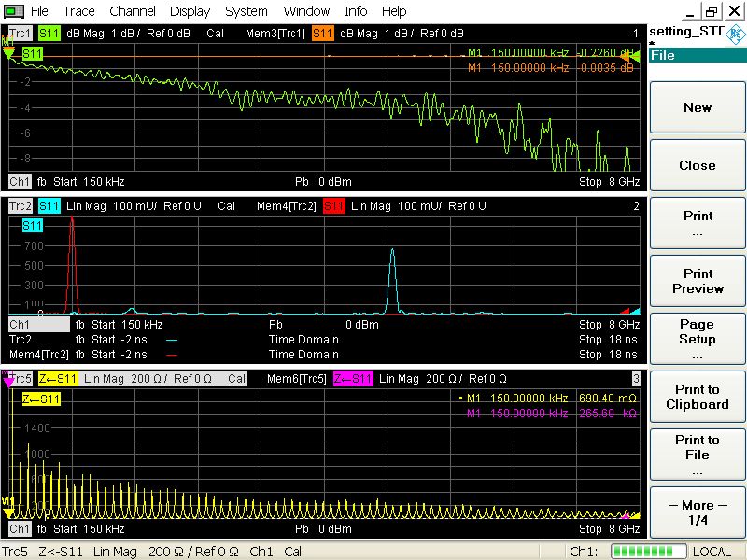Screen dimensions: 747x560
Task: Expand softkeys with the More 1/4 button
Action: (x=698, y=512)
